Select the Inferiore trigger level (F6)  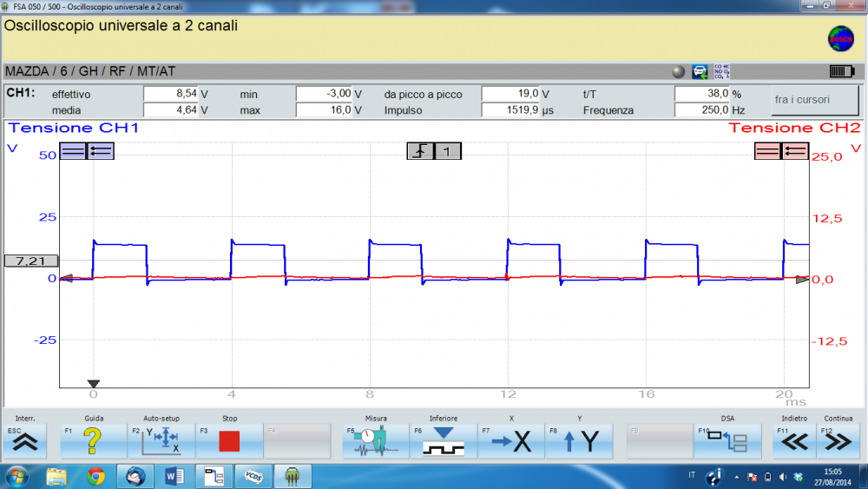[x=444, y=441]
